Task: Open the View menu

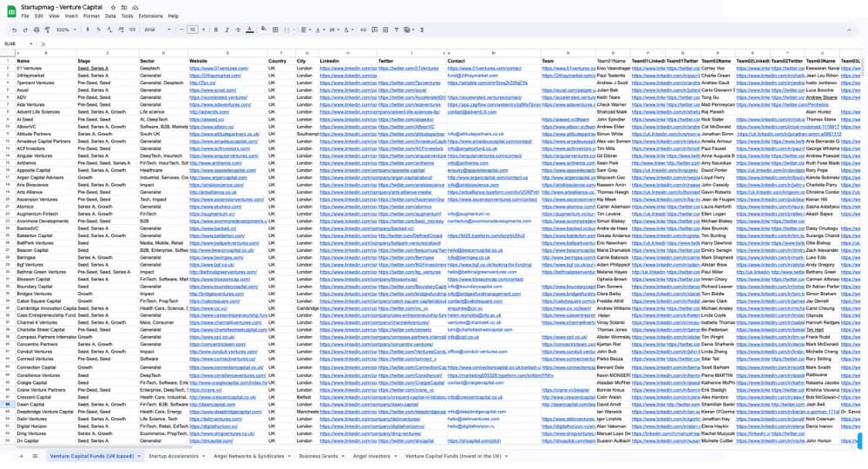Action: coord(54,16)
